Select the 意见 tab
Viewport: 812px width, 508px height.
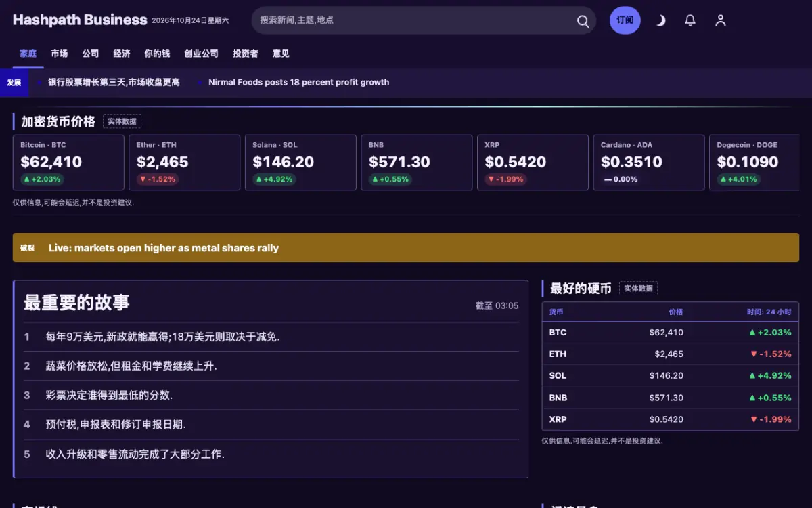tap(281, 54)
